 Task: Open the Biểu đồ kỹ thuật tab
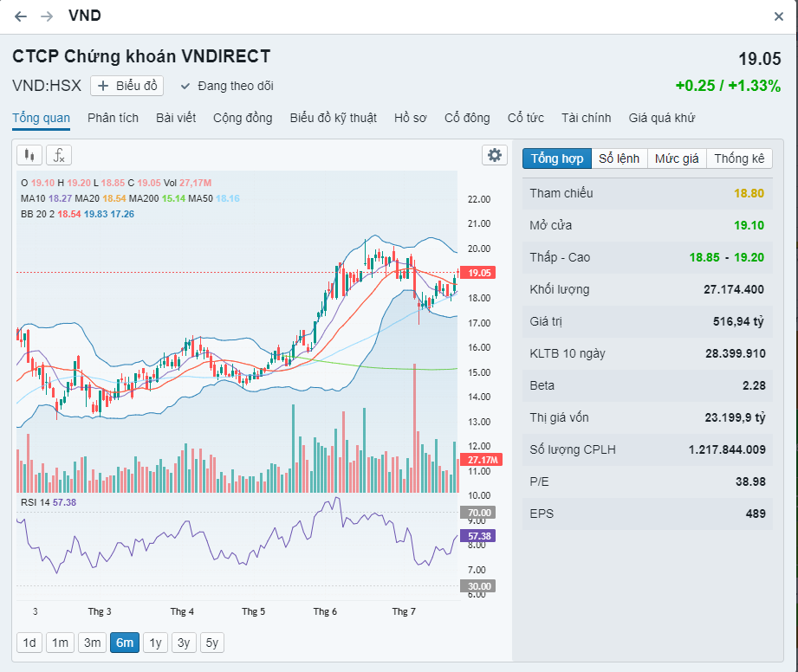click(334, 118)
